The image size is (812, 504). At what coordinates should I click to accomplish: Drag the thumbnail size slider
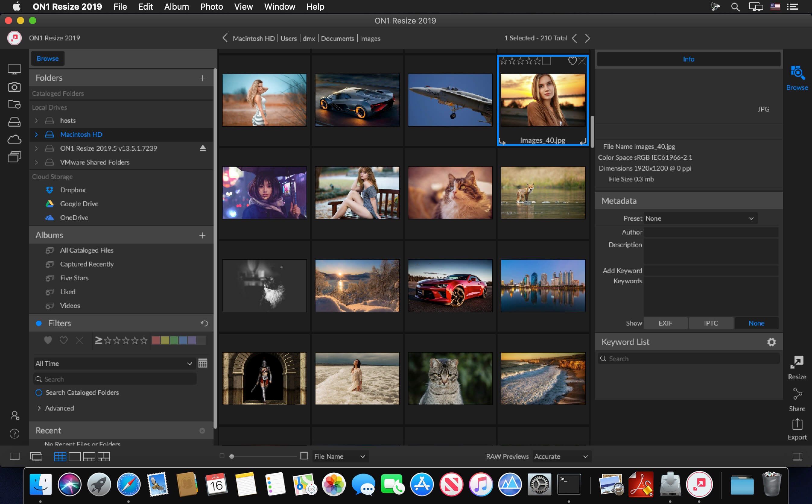point(230,456)
